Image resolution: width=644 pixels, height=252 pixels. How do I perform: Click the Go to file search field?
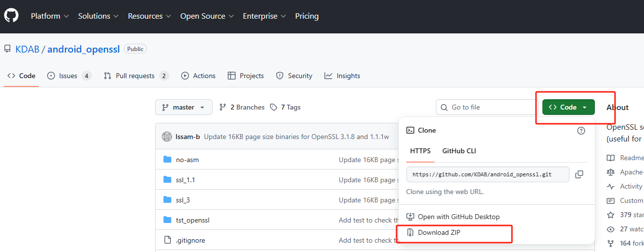(x=487, y=107)
